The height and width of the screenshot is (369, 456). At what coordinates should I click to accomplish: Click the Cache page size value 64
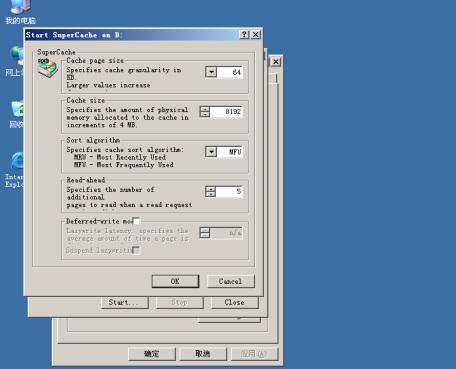pos(230,72)
